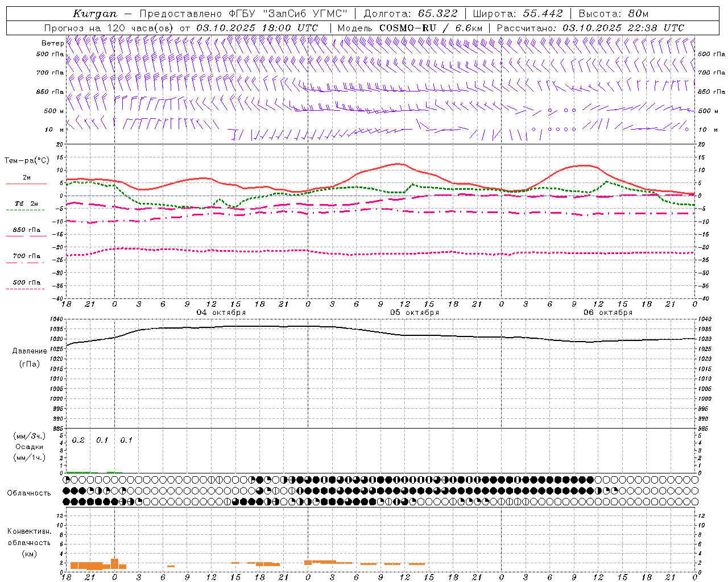Select the "COSMO-RU / 6.6км" model label
This screenshot has width=728, height=582.
coord(431,28)
